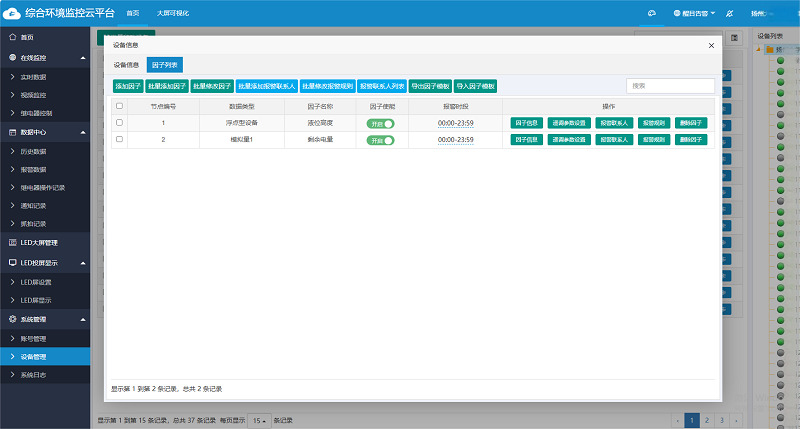Open the page size dropdown showing 15
The height and width of the screenshot is (429, 800).
coord(258,420)
